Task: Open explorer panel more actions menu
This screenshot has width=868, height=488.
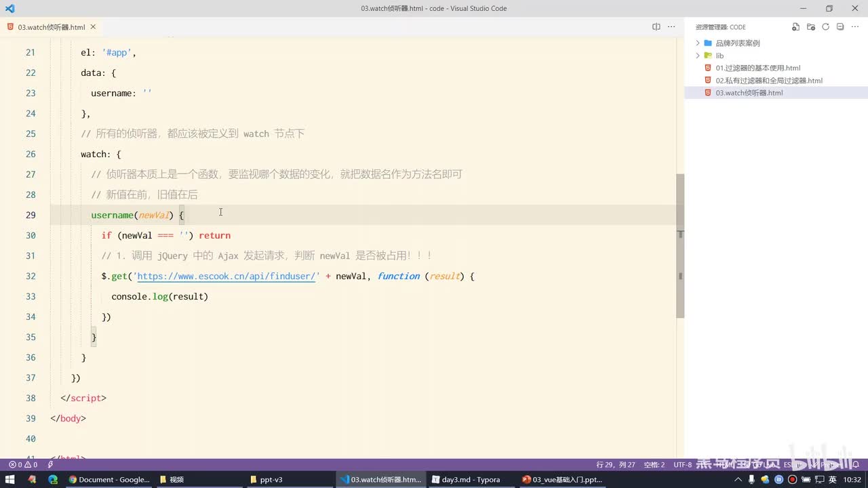Action: pos(854,27)
